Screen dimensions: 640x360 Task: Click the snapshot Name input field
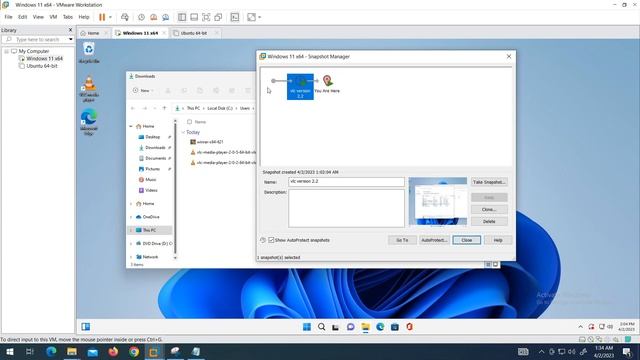point(347,182)
